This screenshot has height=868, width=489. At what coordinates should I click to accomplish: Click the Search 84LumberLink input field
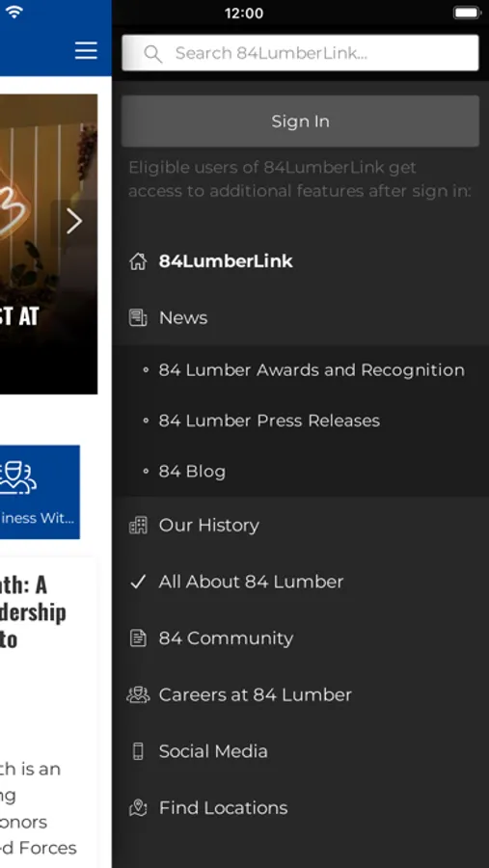point(300,53)
